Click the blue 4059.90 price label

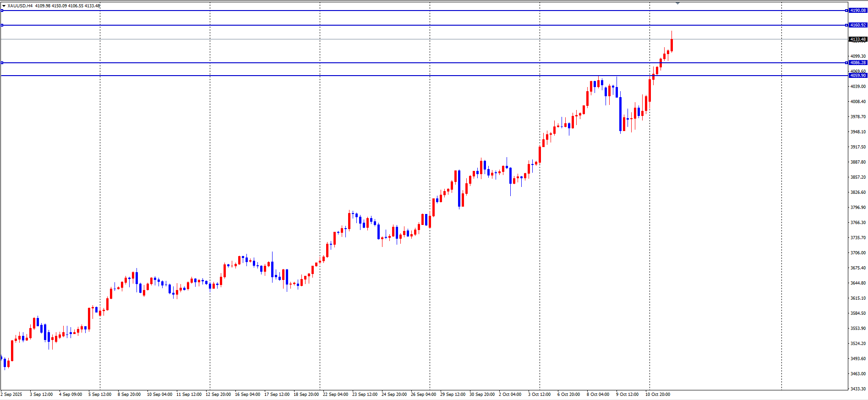pyautogui.click(x=857, y=76)
